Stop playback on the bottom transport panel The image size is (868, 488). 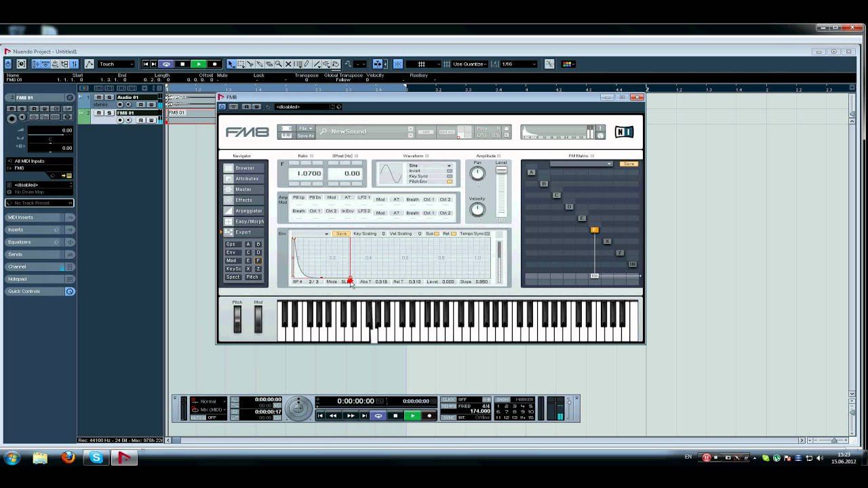(395, 415)
